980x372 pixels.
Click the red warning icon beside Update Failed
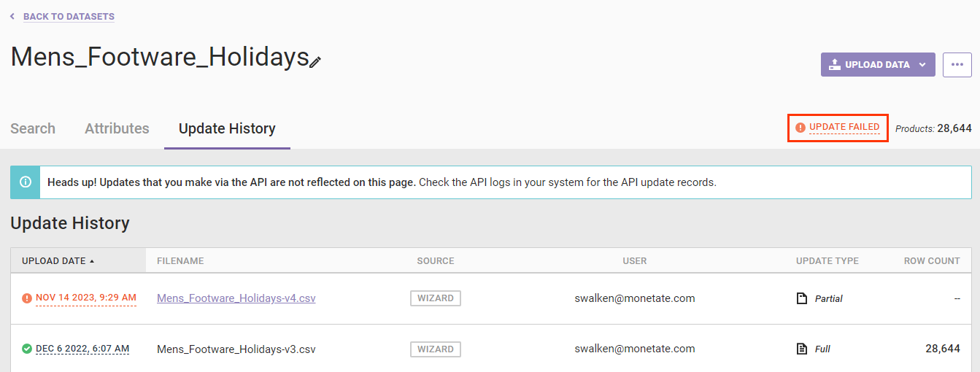pos(800,128)
